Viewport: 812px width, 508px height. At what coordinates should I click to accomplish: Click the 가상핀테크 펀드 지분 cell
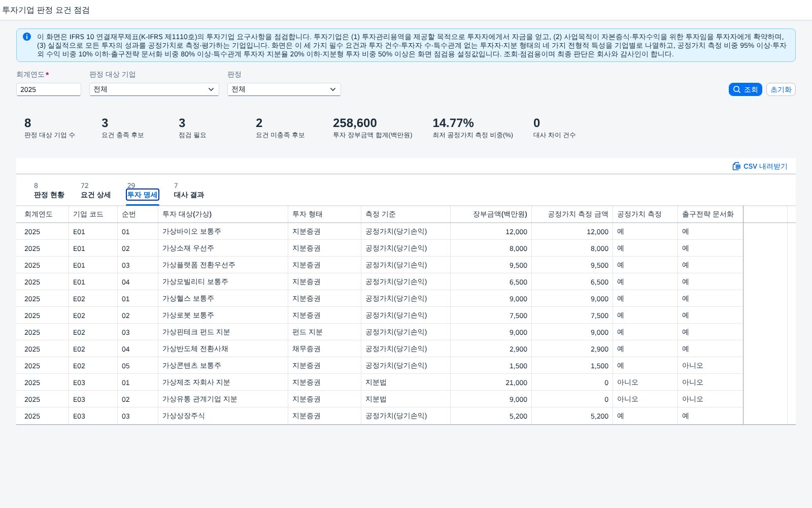[223, 332]
